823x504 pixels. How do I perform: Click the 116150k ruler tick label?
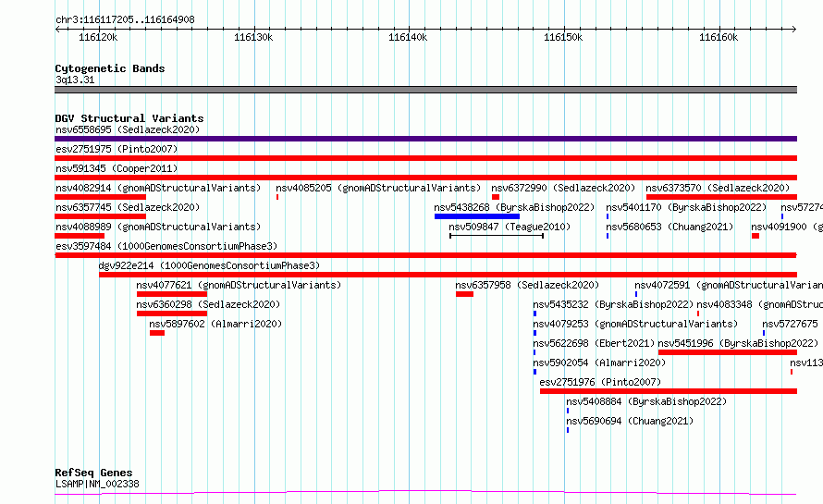coord(563,37)
